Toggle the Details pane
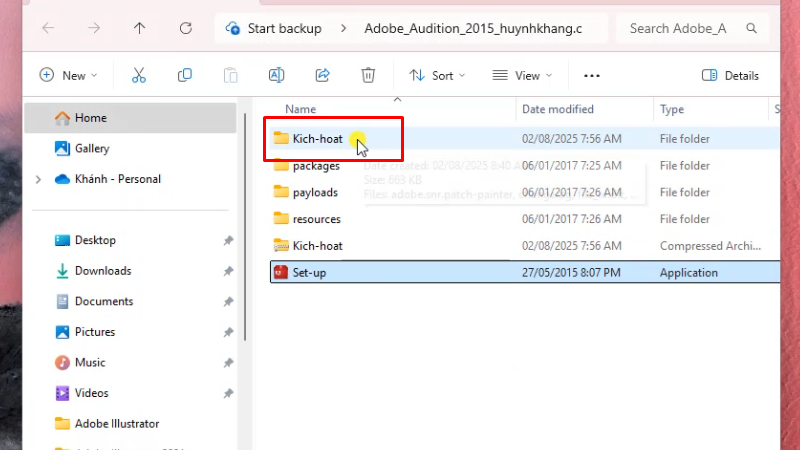Viewport: 800px width, 450px height. tap(730, 76)
